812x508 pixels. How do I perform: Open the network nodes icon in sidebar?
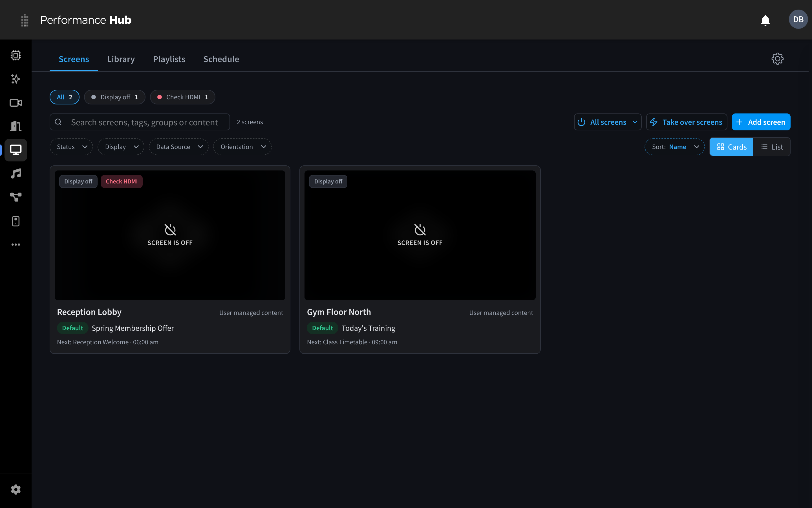[x=16, y=197]
